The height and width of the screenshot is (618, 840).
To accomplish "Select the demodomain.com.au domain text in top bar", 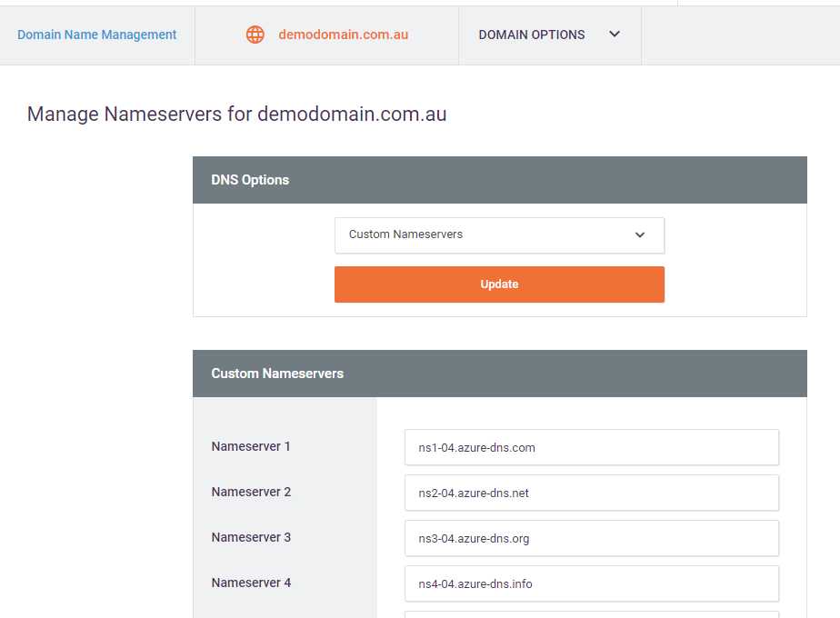I will [343, 35].
